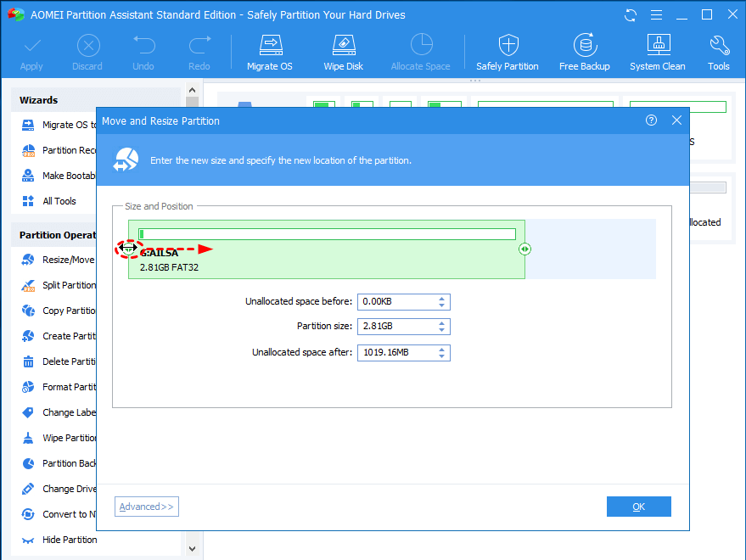The height and width of the screenshot is (560, 746).
Task: Click the refresh icon in the title bar
Action: [x=631, y=15]
